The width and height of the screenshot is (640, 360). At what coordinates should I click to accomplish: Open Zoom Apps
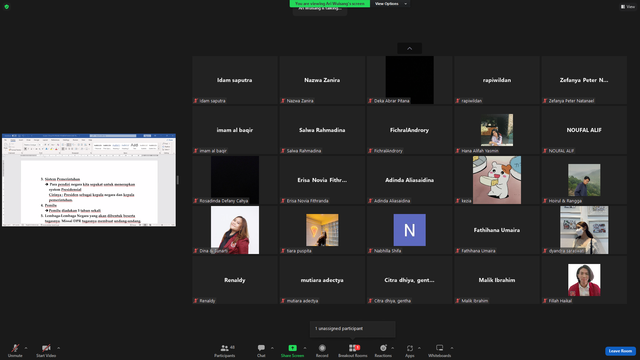point(410,350)
